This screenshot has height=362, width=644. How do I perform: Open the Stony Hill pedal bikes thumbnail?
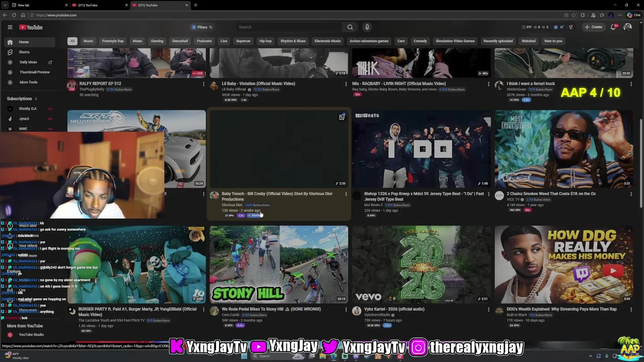pyautogui.click(x=279, y=264)
